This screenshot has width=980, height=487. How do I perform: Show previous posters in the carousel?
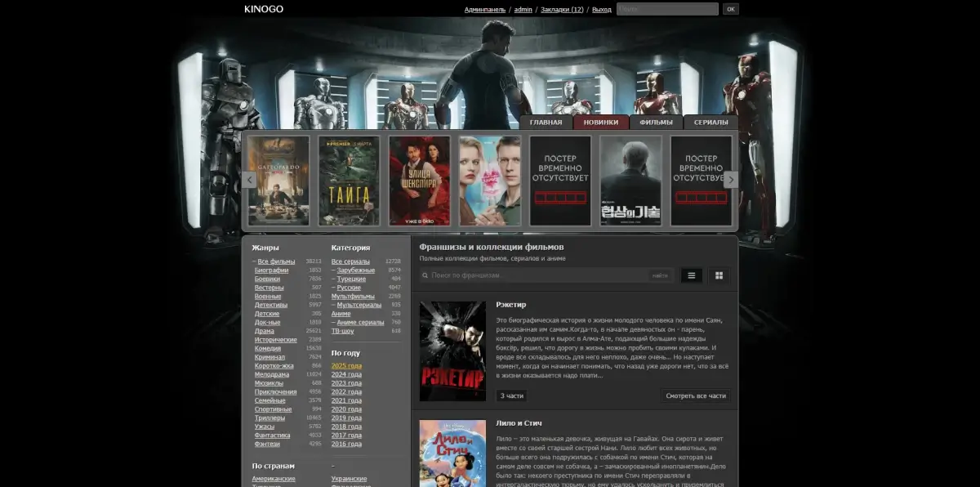click(x=250, y=180)
